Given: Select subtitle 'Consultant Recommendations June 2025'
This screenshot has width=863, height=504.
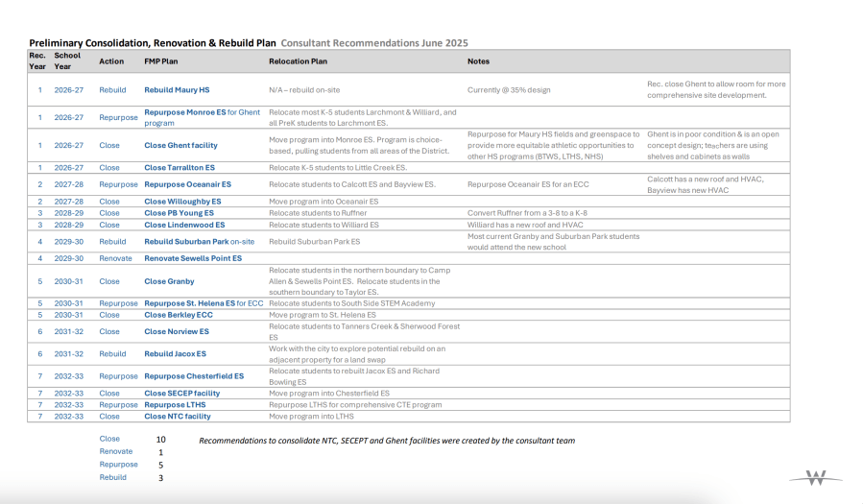Looking at the screenshot, I should pyautogui.click(x=374, y=43).
